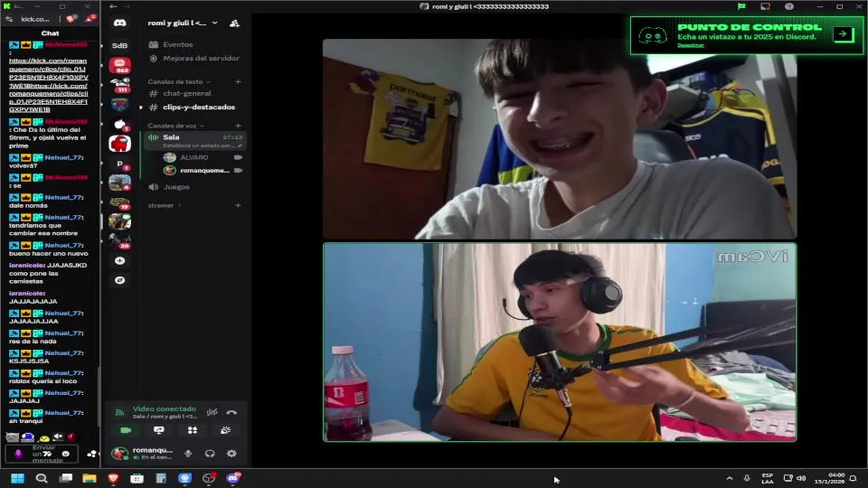Viewport: 868px width, 488px height.
Task: Open the Discord inbox icon in the title bar
Action: pos(766,7)
